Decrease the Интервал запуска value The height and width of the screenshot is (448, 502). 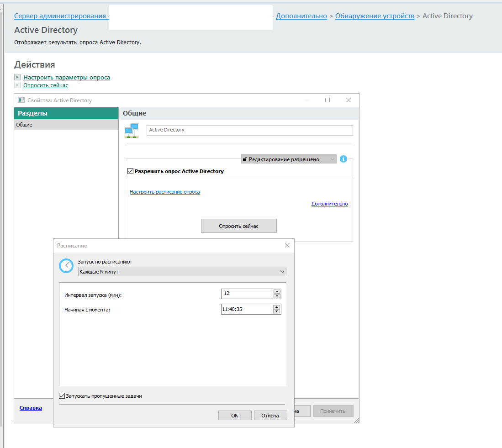[x=277, y=296]
